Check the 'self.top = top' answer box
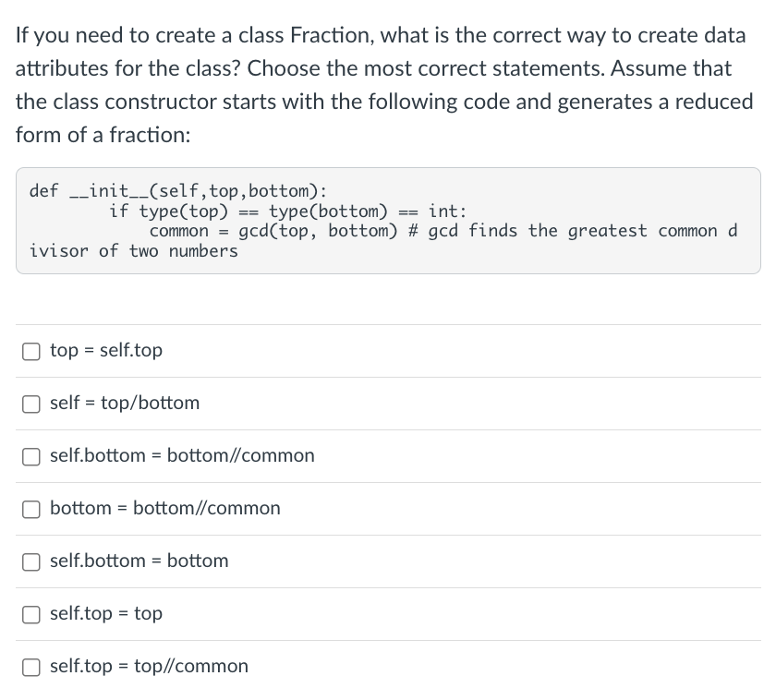776x700 pixels. pos(30,614)
